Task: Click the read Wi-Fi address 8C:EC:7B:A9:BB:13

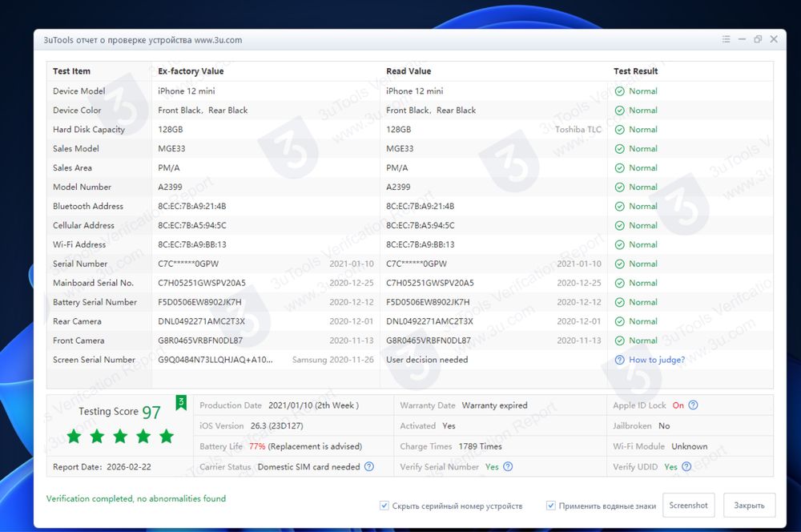Action: tap(420, 245)
